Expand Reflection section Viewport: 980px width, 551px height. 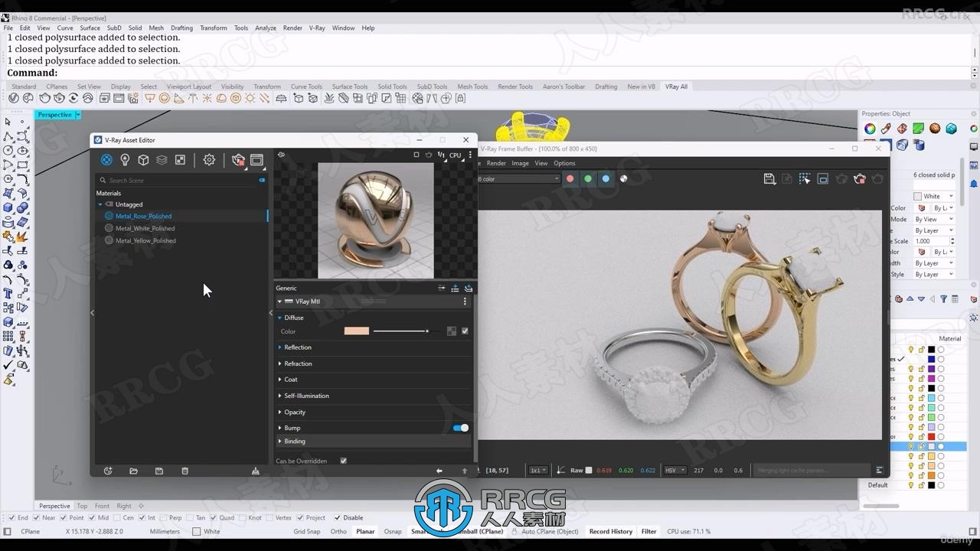[279, 347]
